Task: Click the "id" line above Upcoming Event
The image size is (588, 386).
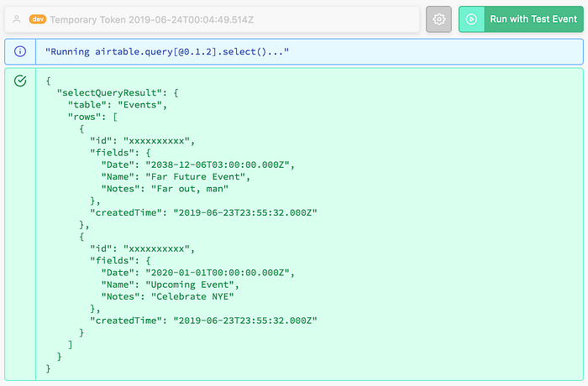Action: click(142, 248)
